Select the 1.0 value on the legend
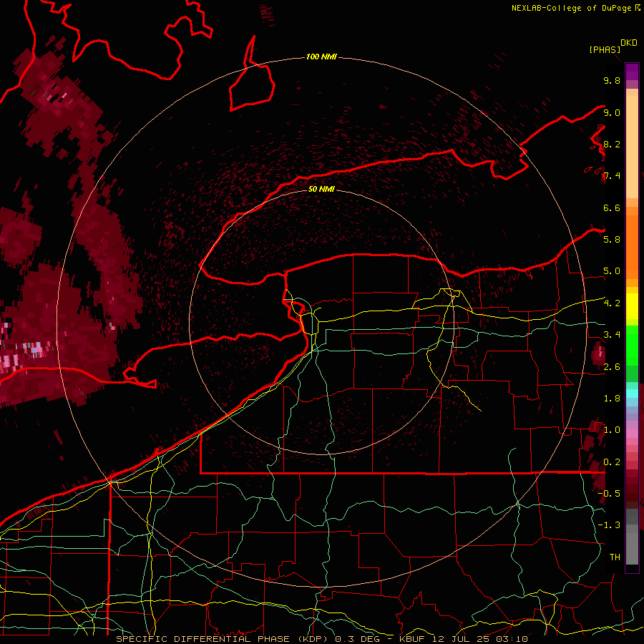Screen dimensions: 644x644 (x=612, y=429)
